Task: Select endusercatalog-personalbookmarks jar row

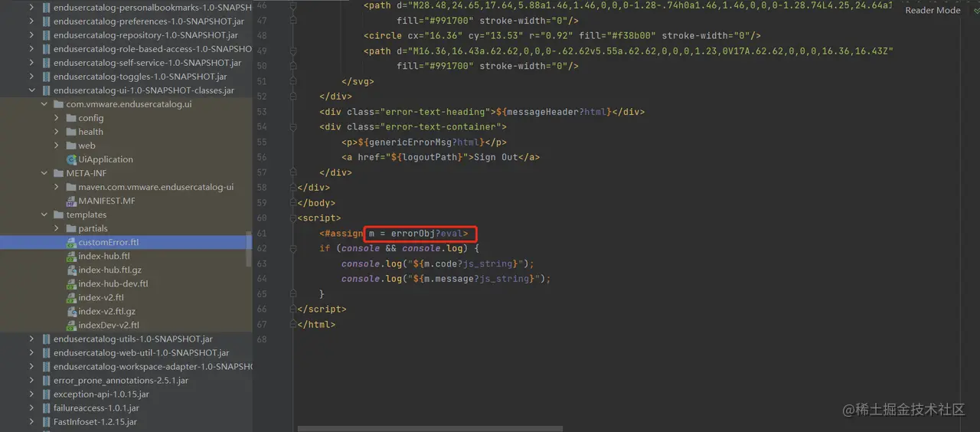Action: pyautogui.click(x=126, y=8)
